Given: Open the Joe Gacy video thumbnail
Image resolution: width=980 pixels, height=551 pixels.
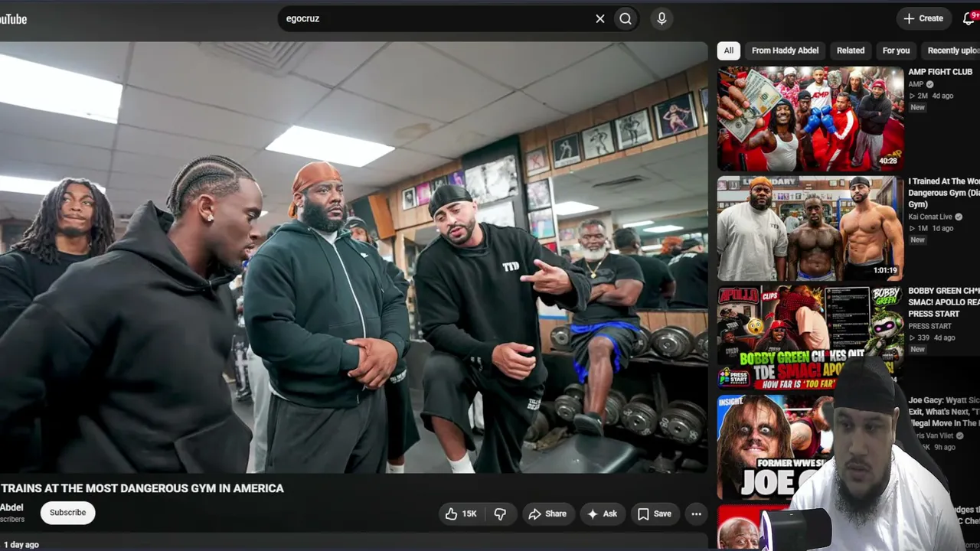Looking at the screenshot, I should [x=773, y=448].
